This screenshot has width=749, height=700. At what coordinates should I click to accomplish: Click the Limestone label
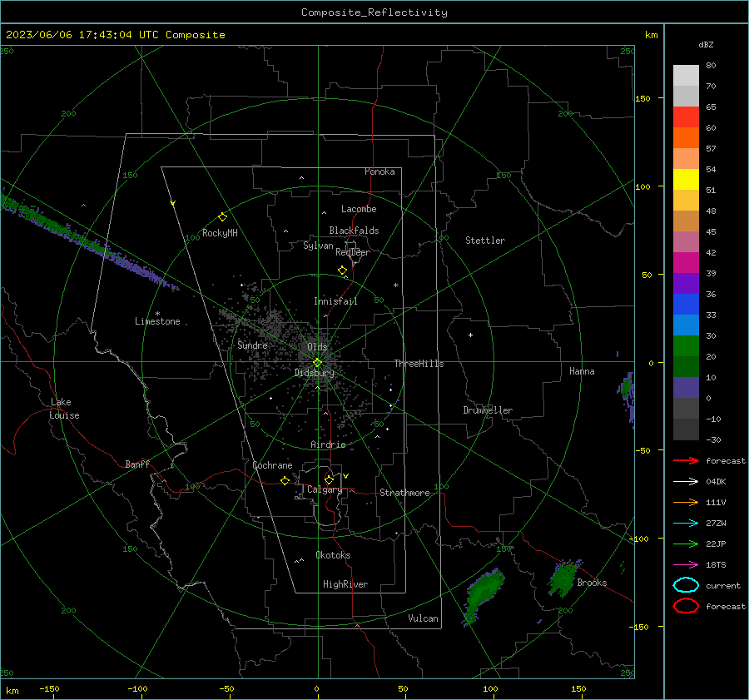(x=157, y=321)
